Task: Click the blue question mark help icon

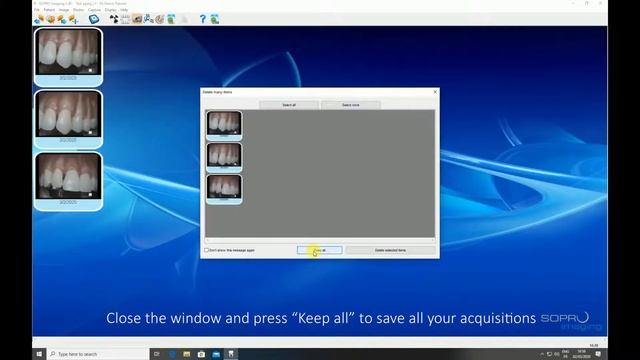Action: coord(202,19)
